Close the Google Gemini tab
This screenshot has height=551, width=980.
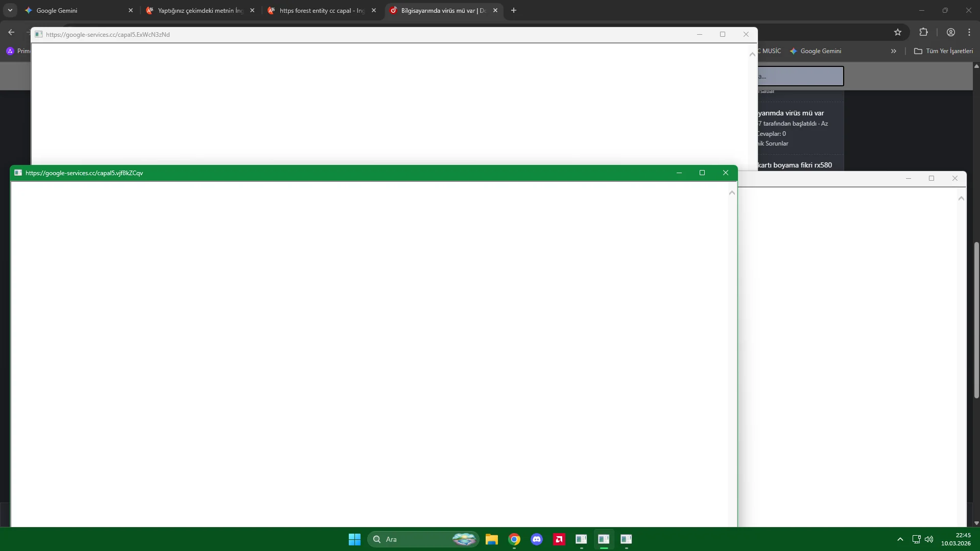click(x=131, y=10)
